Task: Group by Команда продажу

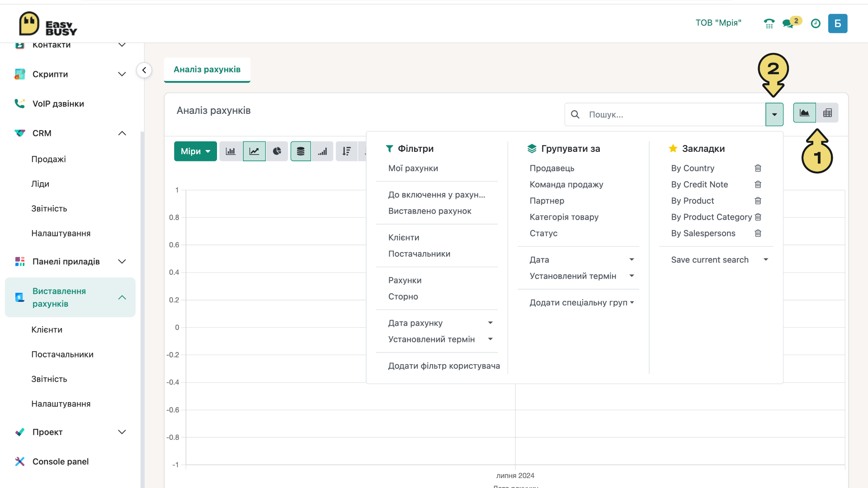Action: pyautogui.click(x=566, y=184)
